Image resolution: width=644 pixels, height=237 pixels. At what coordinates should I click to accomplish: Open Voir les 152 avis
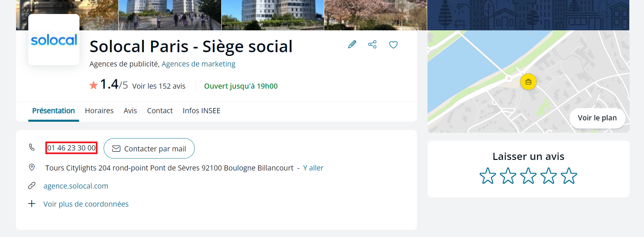pos(159,86)
